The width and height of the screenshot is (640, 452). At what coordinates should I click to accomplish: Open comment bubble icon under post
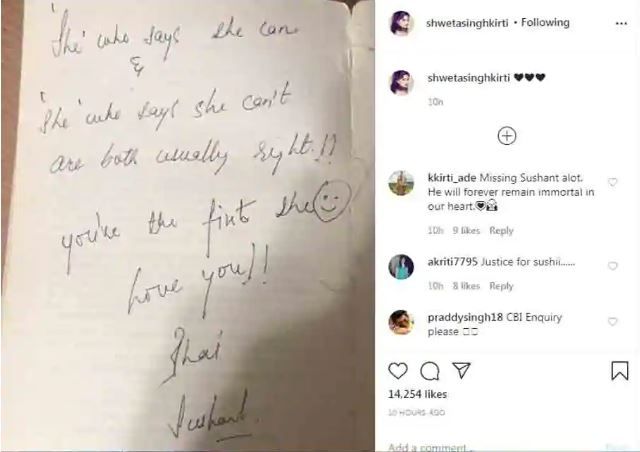[x=430, y=371]
